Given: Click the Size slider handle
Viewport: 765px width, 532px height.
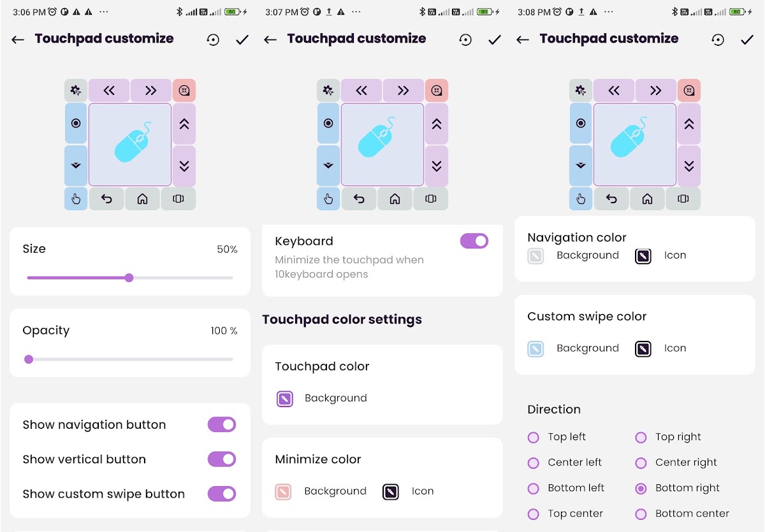Looking at the screenshot, I should pos(129,278).
